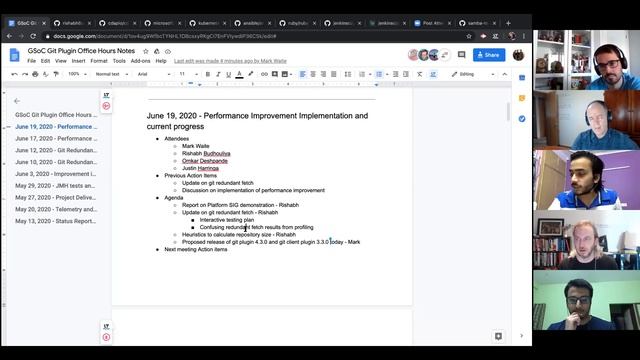The image size is (640, 360).
Task: Open line spacing options
Action: tap(348, 74)
